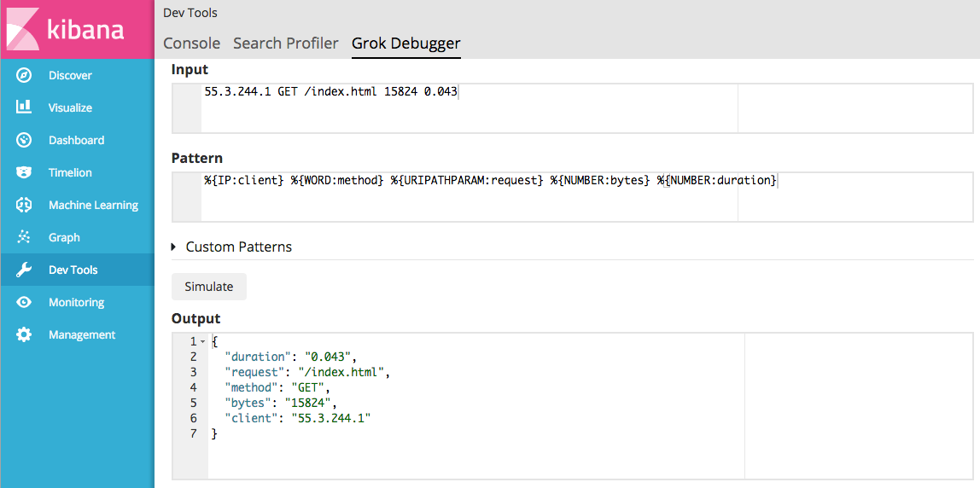The image size is (980, 488).
Task: Select the Visualize sidebar label
Action: click(70, 108)
